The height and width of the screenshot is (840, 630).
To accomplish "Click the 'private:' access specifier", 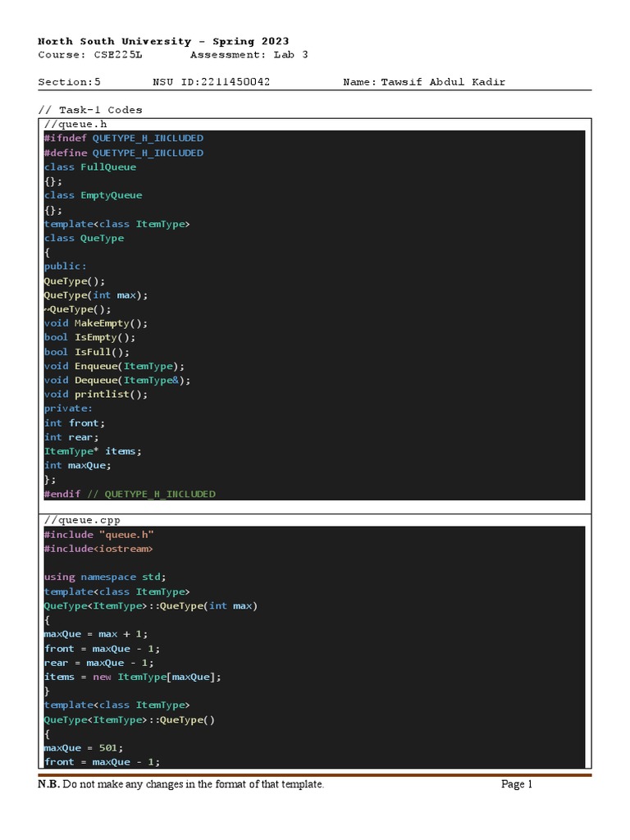I will pyautogui.click(x=68, y=409).
